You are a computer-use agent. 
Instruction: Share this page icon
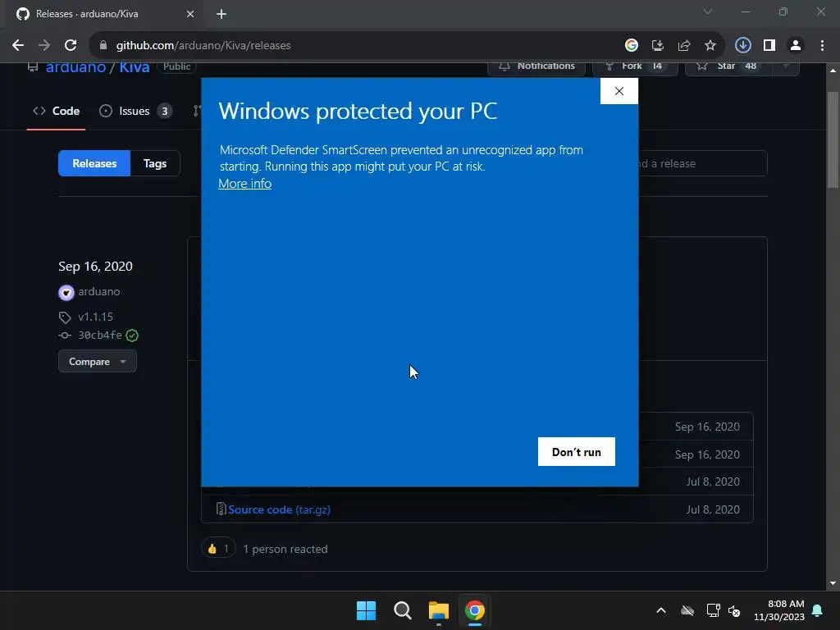click(x=684, y=46)
